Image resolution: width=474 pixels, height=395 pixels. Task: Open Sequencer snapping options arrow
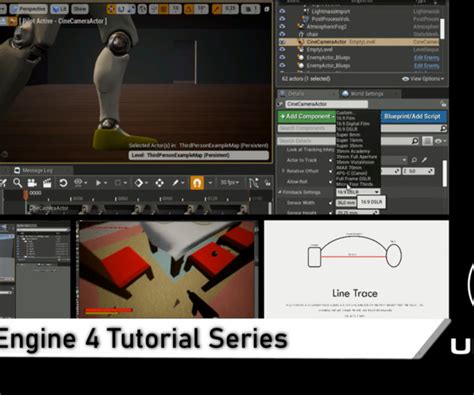tap(210, 183)
